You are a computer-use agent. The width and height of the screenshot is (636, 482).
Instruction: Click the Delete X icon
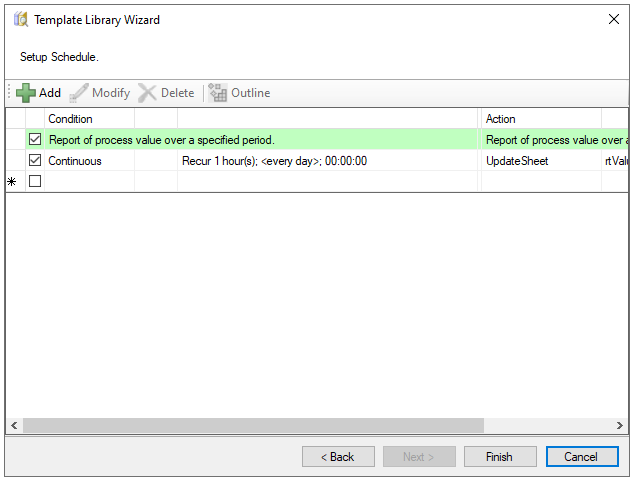147,93
